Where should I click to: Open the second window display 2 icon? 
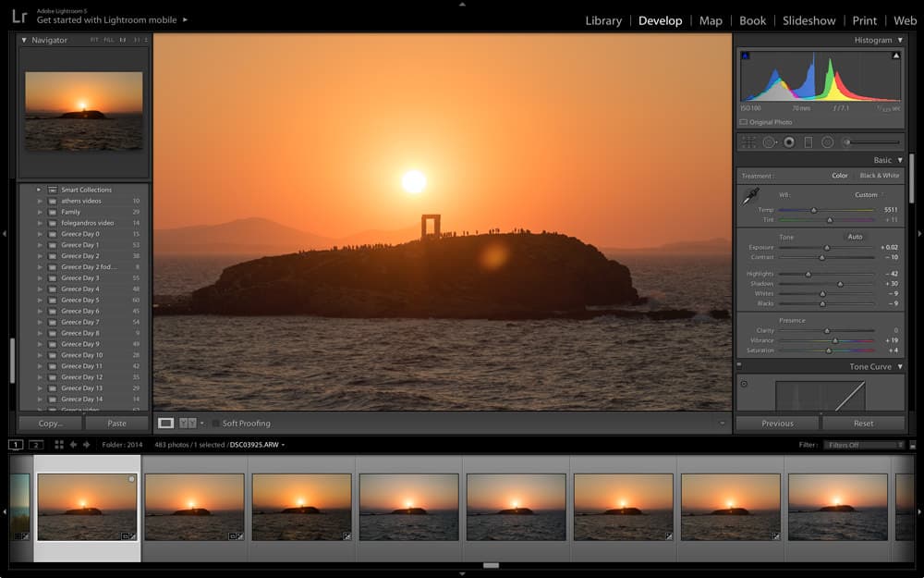(36, 445)
